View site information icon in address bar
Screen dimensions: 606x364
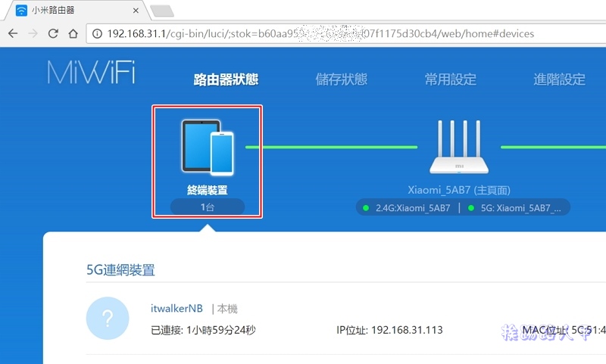[x=97, y=34]
